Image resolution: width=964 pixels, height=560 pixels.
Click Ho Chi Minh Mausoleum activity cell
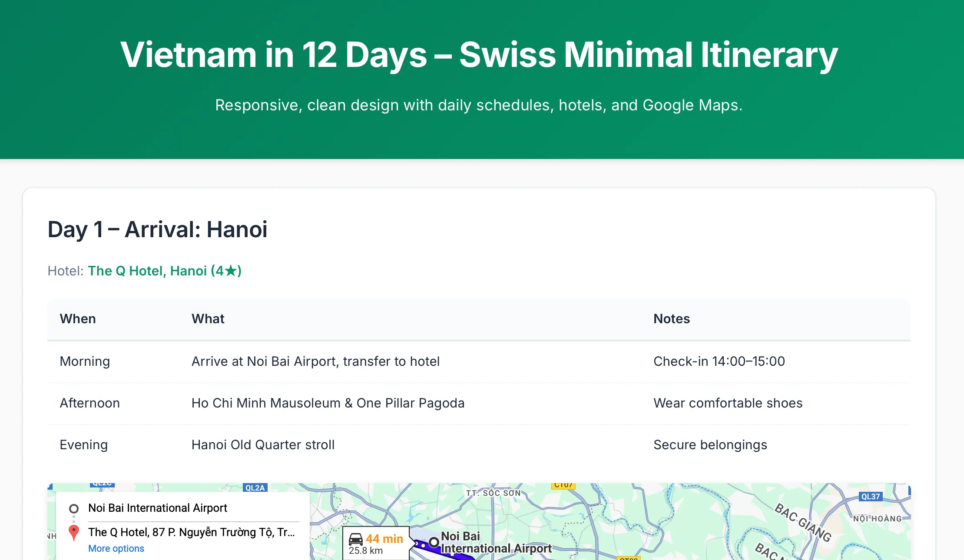(x=328, y=403)
